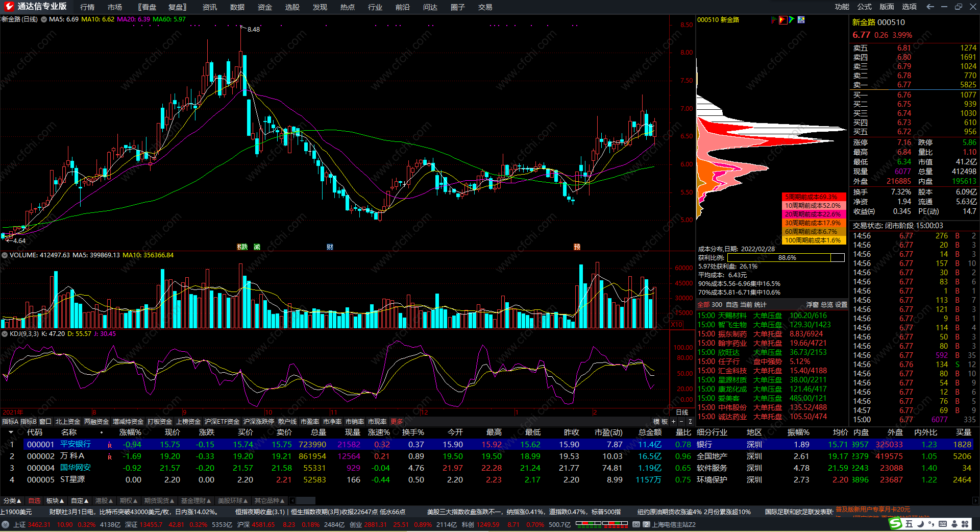
Task: Click the 两融资金 indicator button
Action: [x=96, y=422]
